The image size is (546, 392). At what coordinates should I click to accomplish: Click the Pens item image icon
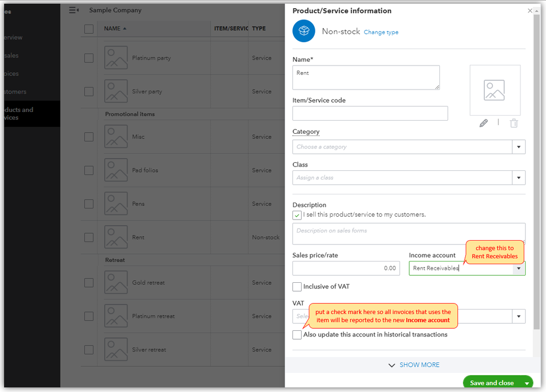pyautogui.click(x=116, y=204)
